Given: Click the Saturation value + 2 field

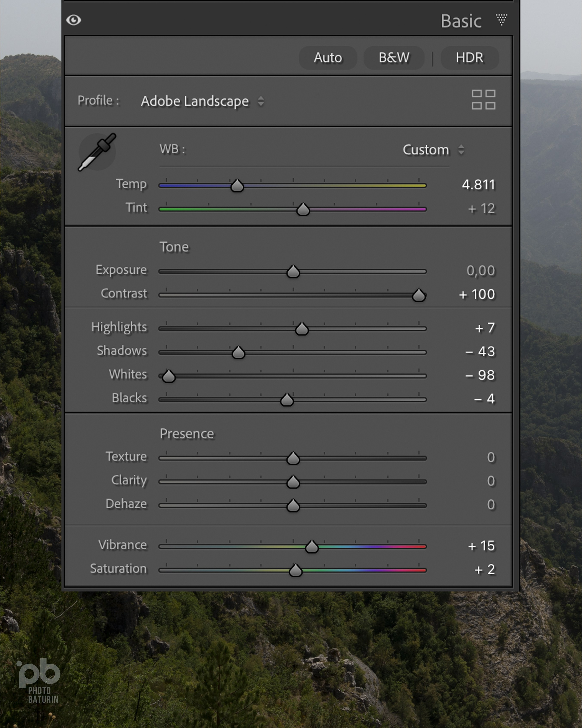Looking at the screenshot, I should coord(484,570).
